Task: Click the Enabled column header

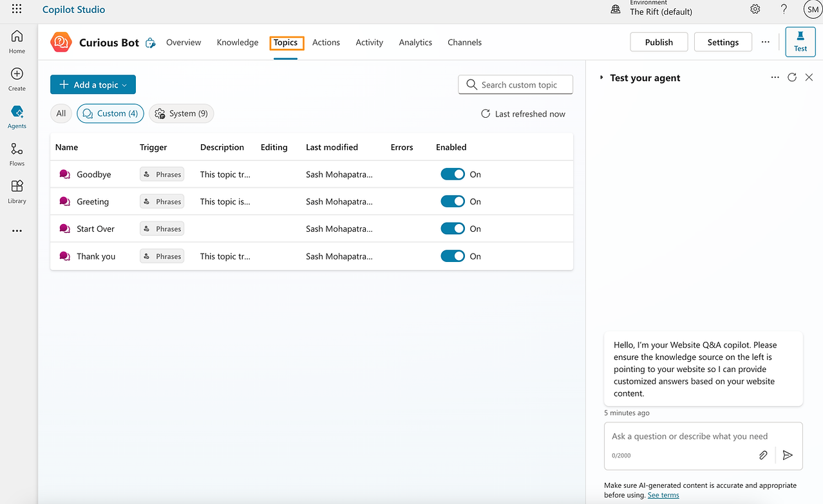Action: (451, 147)
